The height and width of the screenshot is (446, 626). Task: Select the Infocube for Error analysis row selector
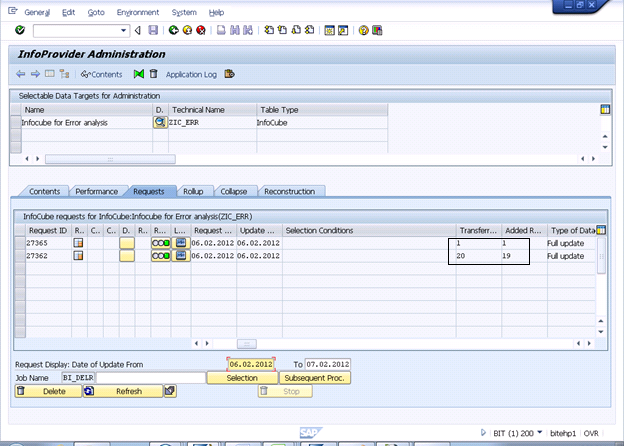coord(16,123)
